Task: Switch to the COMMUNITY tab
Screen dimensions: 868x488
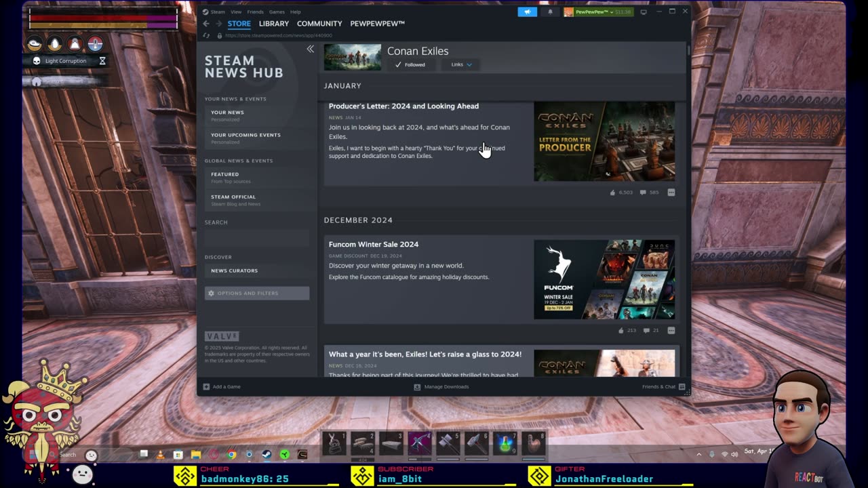Action: pyautogui.click(x=319, y=24)
